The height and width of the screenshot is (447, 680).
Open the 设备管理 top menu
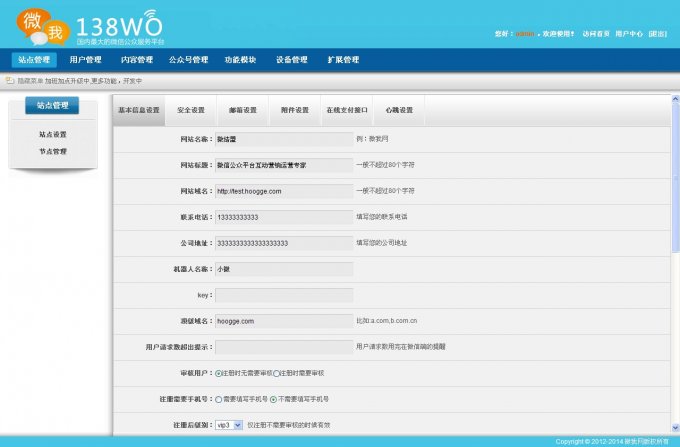pos(291,60)
